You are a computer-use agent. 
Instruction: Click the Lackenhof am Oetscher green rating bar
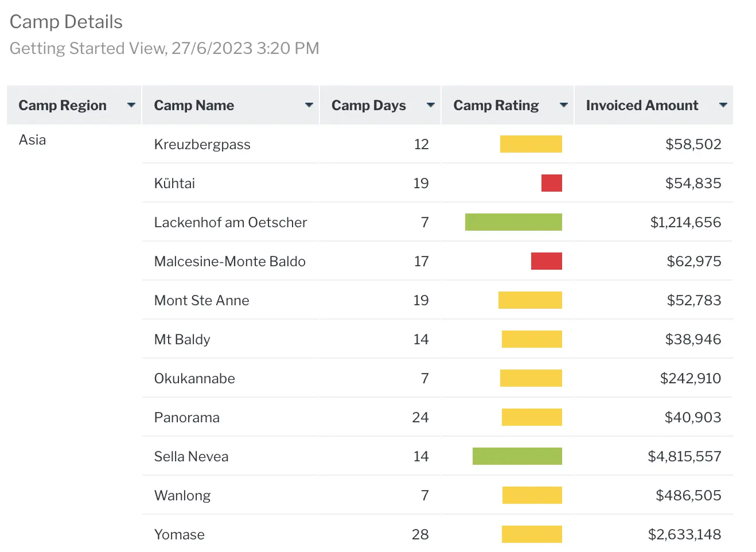pos(513,222)
